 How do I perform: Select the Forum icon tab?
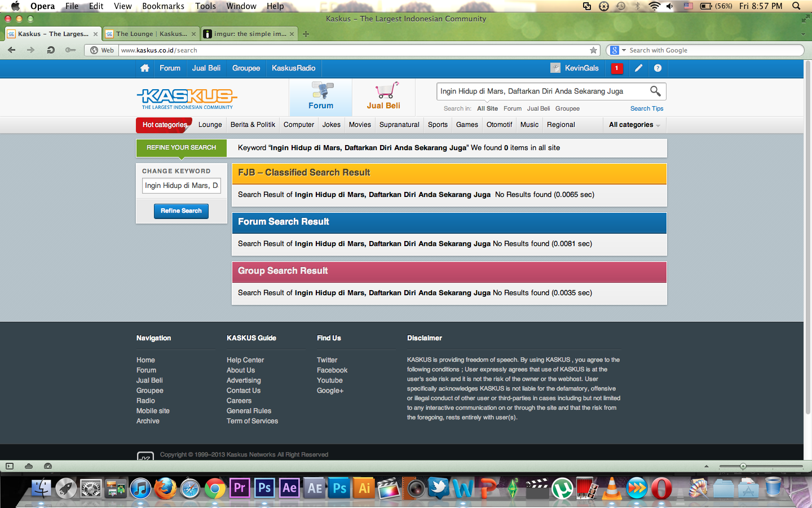tap(321, 96)
